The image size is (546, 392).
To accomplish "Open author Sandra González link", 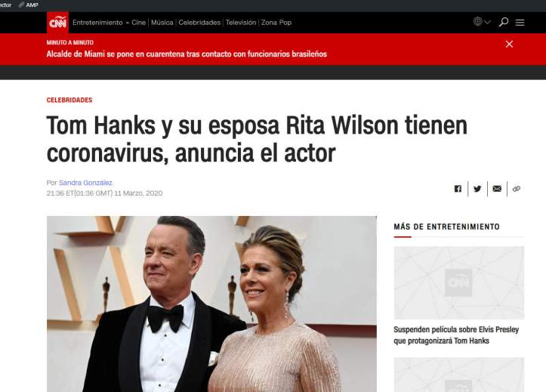I will tap(85, 183).
